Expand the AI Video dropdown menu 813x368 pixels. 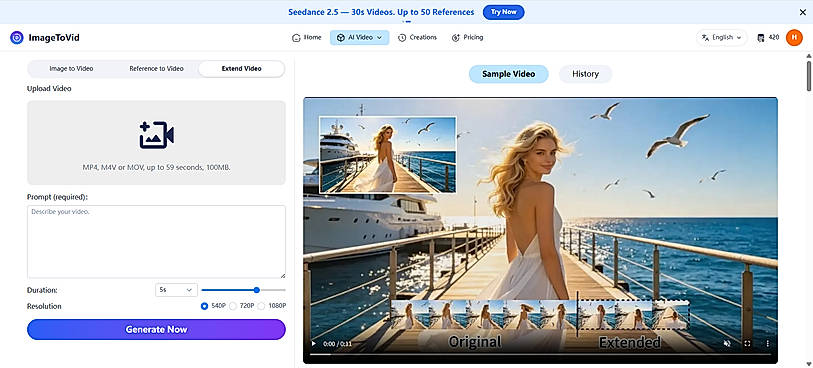coord(359,37)
